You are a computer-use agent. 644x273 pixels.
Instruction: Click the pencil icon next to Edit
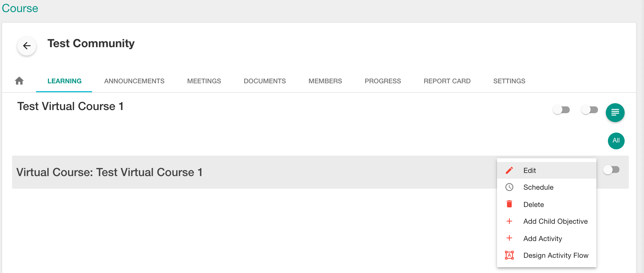[509, 170]
